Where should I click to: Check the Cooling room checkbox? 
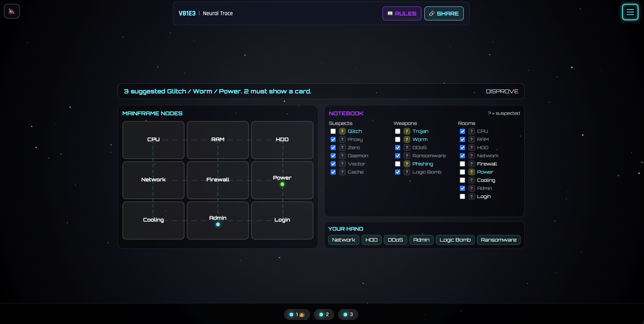pos(462,180)
